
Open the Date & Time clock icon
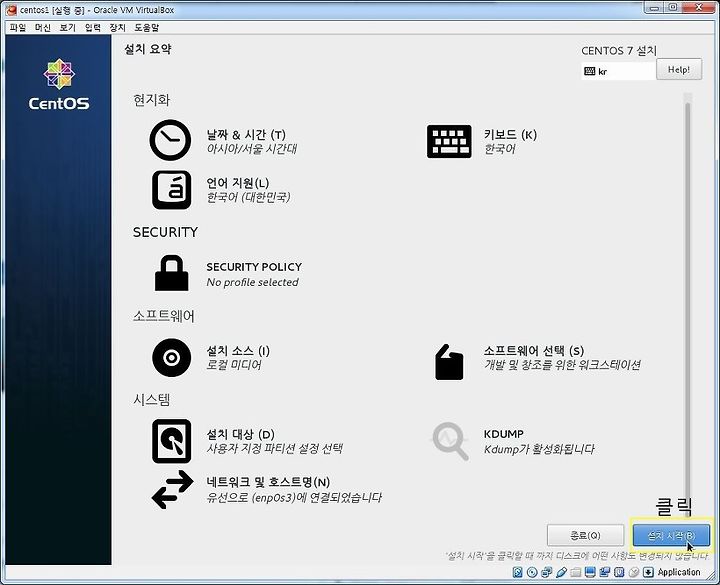tap(170, 140)
